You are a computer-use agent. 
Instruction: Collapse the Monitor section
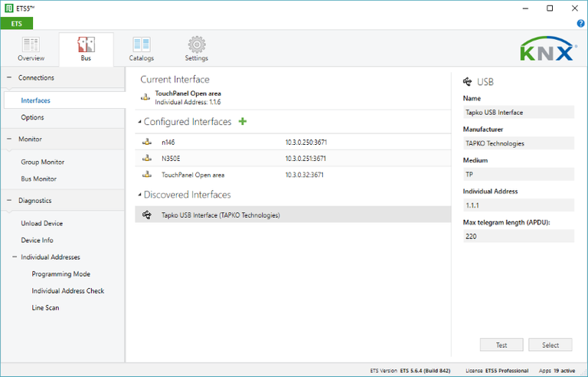point(9,139)
